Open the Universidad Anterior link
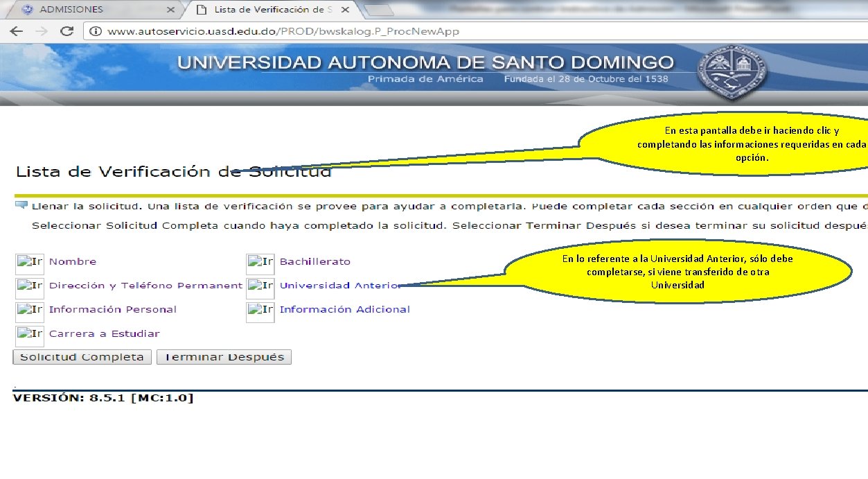Image resolution: width=868 pixels, height=479 pixels. pos(339,286)
